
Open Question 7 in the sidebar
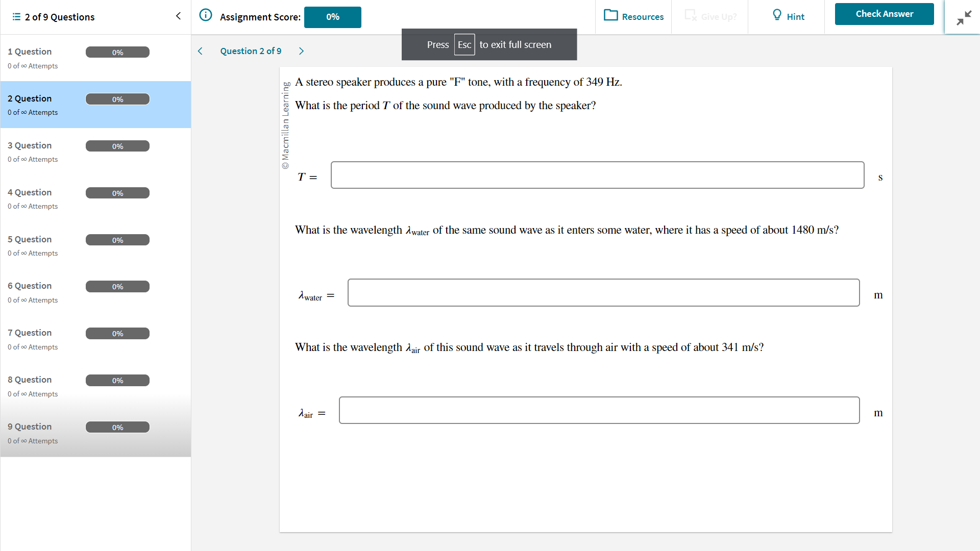tap(30, 333)
